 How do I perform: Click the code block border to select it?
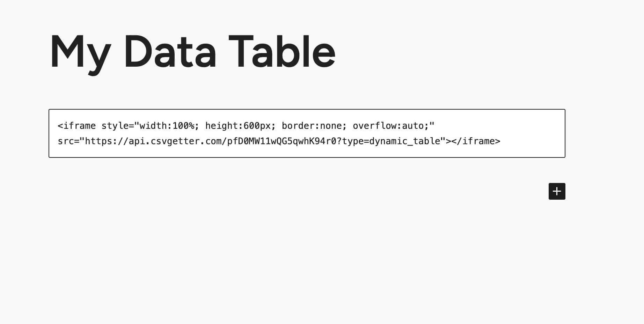pos(307,109)
